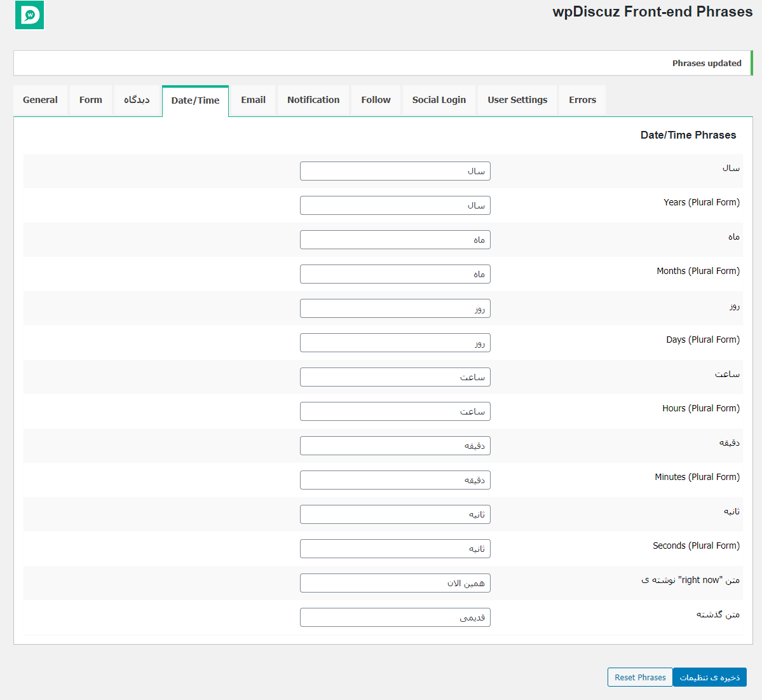
Task: Focus the روز phrase input field
Action: pos(395,308)
